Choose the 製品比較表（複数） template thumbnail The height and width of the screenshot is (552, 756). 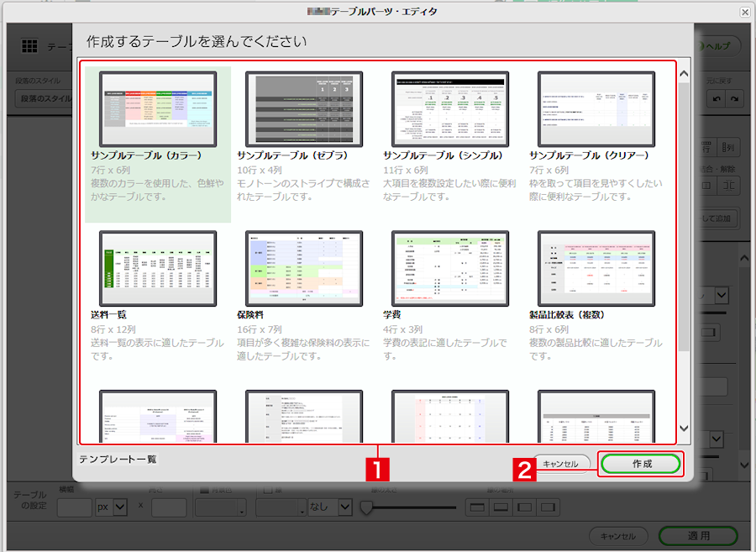596,269
